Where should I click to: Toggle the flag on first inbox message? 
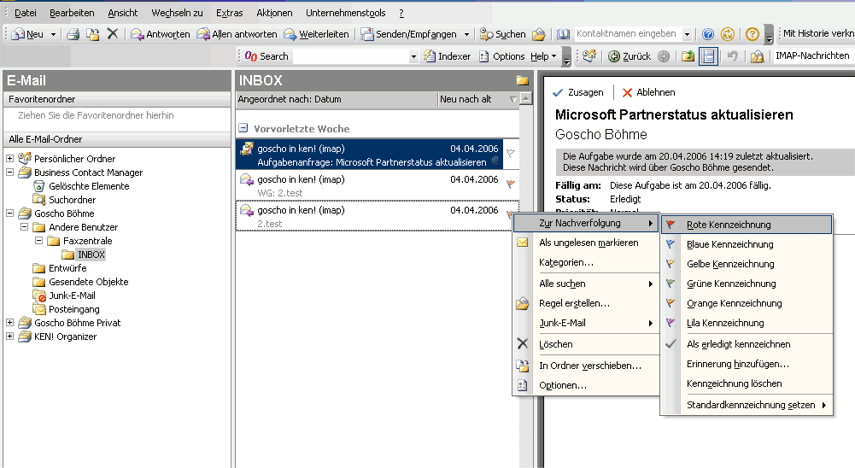pos(510,154)
